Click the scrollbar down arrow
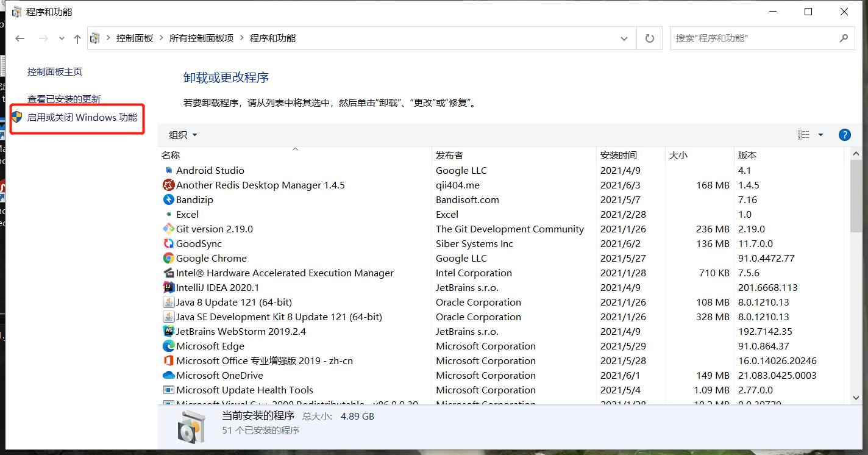Screen dimensions: 868x455 pos(856,398)
